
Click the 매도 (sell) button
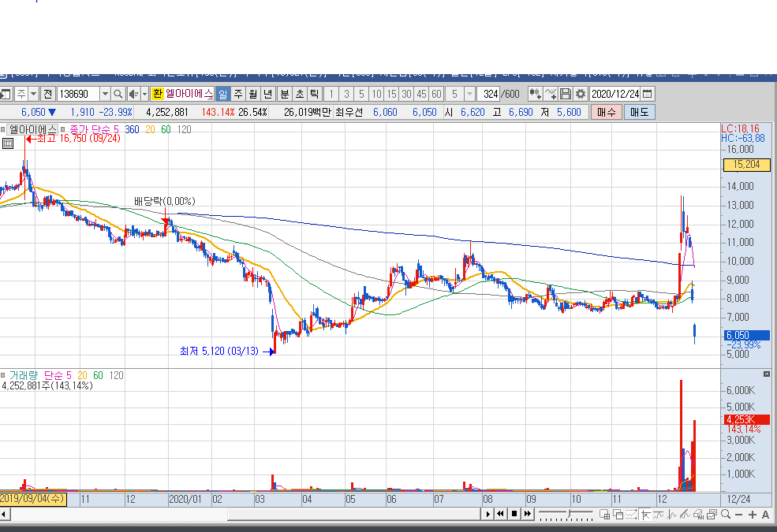tap(639, 113)
